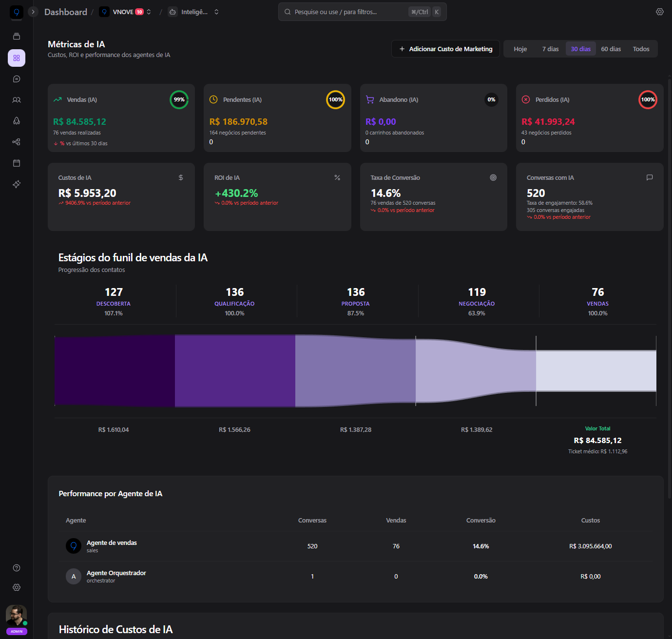Click the 99% Vendas progress ring
Image resolution: width=672 pixels, height=639 pixels.
(x=179, y=99)
